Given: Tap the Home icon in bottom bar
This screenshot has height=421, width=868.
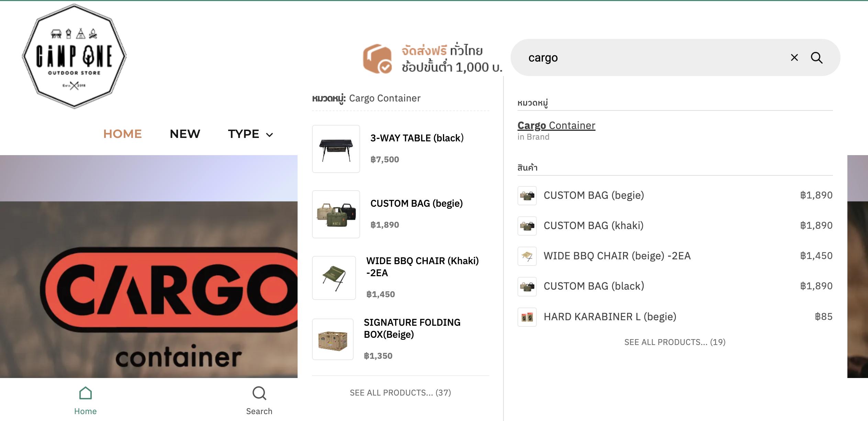Looking at the screenshot, I should point(85,393).
